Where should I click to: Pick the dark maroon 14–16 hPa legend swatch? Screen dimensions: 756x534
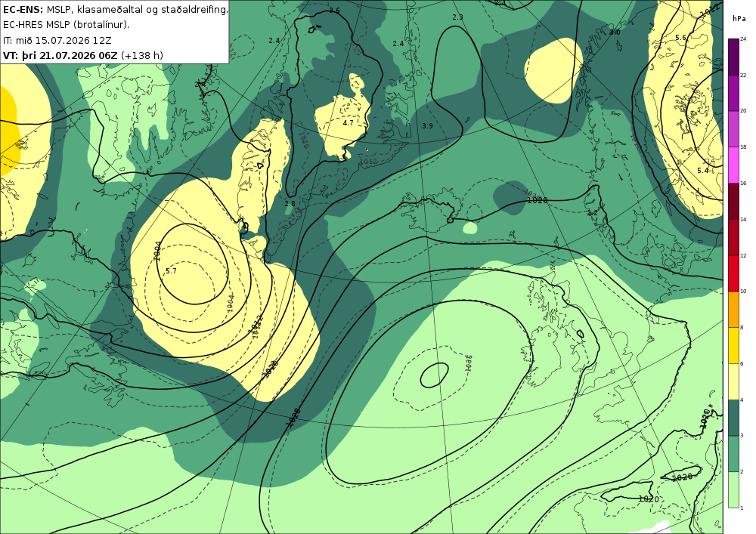733,201
